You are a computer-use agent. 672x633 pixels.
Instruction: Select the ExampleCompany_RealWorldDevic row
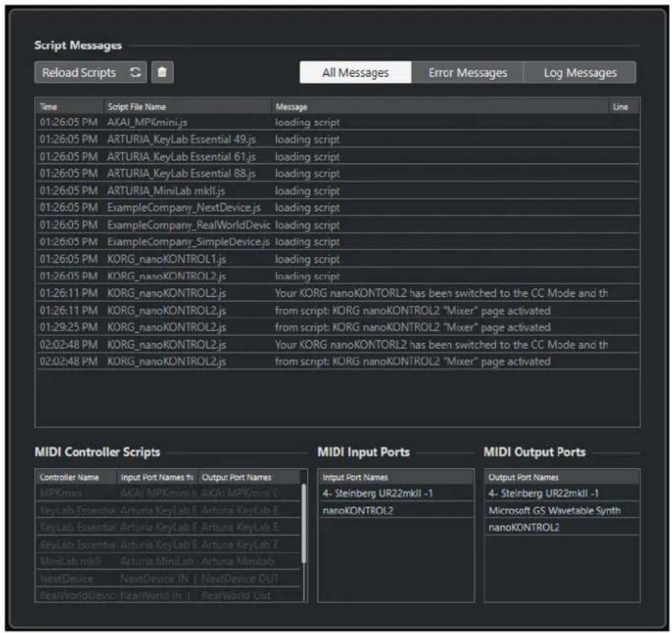coord(337,225)
